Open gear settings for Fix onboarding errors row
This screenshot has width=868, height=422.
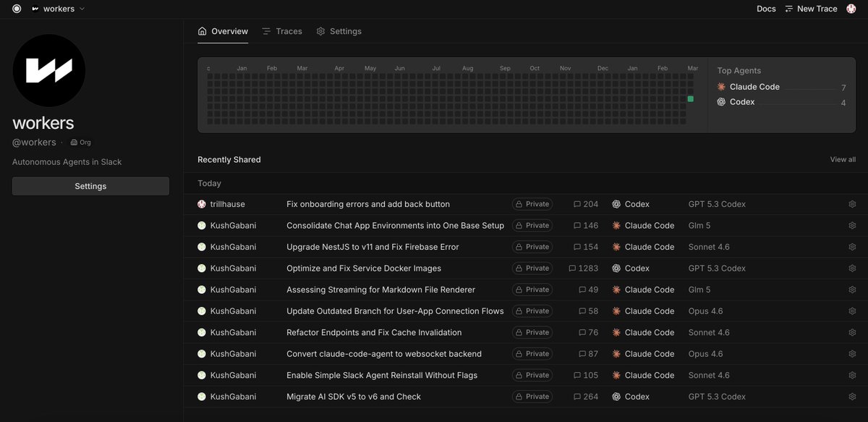point(852,204)
